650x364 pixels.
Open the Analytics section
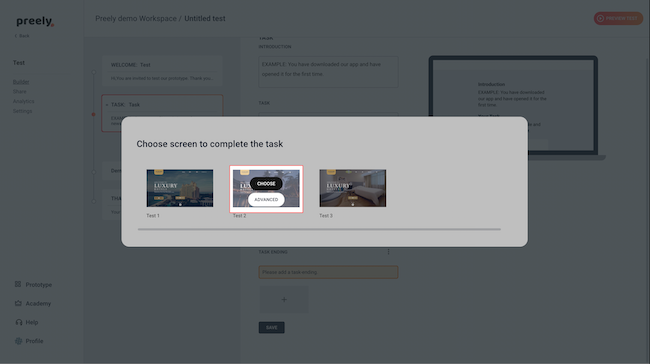coord(24,101)
